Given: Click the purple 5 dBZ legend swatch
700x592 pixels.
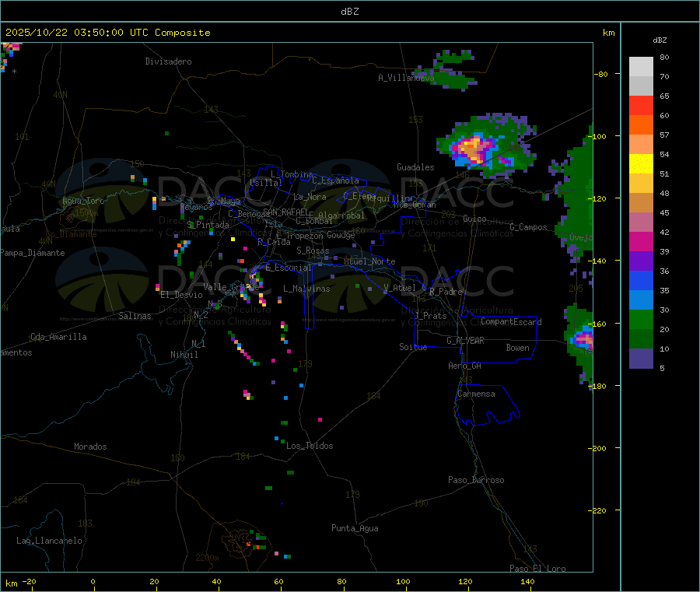Looking at the screenshot, I should 641,359.
